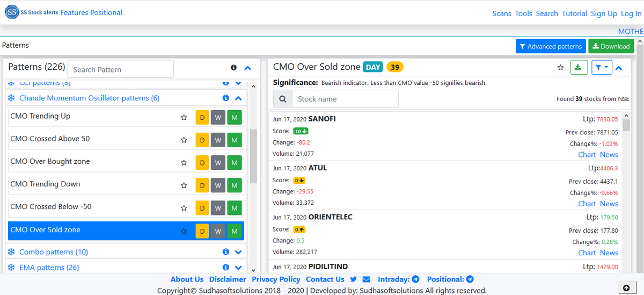Select Daily for CMO Over Sold zone

(x=202, y=231)
